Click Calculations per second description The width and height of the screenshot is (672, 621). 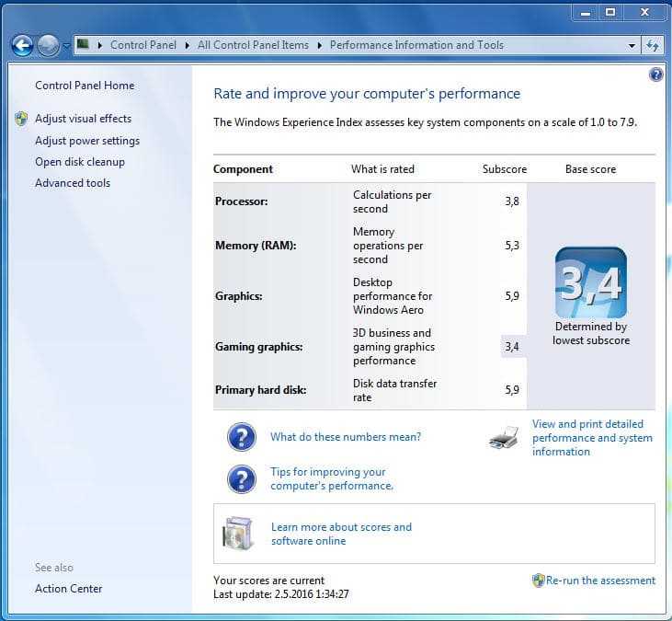(x=393, y=201)
